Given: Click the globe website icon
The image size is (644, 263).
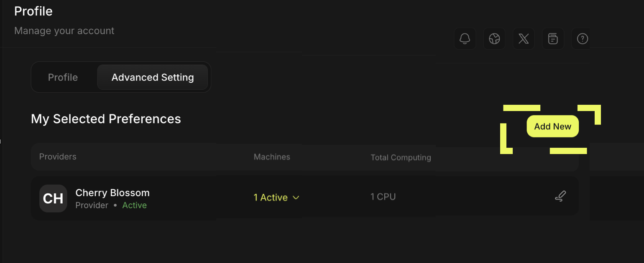Looking at the screenshot, I should (x=494, y=39).
